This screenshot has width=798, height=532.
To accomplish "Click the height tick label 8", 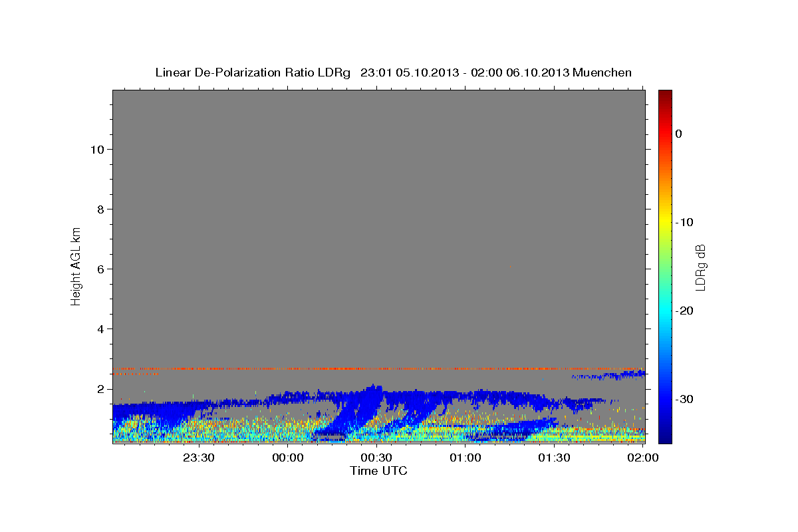I will pyautogui.click(x=100, y=209).
